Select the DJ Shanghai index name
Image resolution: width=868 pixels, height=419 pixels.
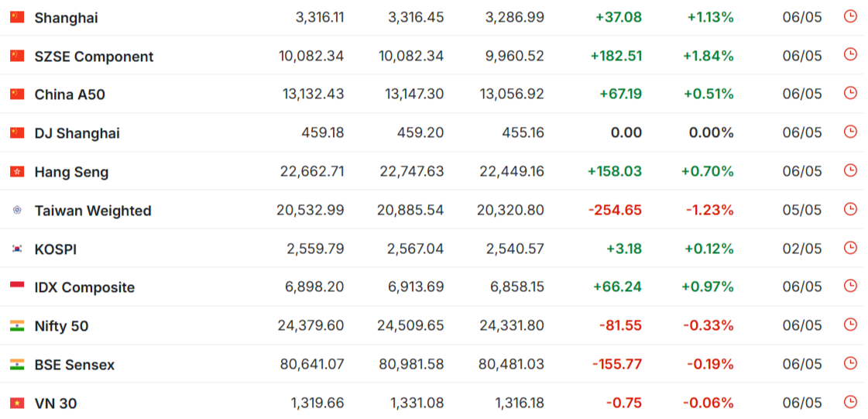pyautogui.click(x=77, y=133)
